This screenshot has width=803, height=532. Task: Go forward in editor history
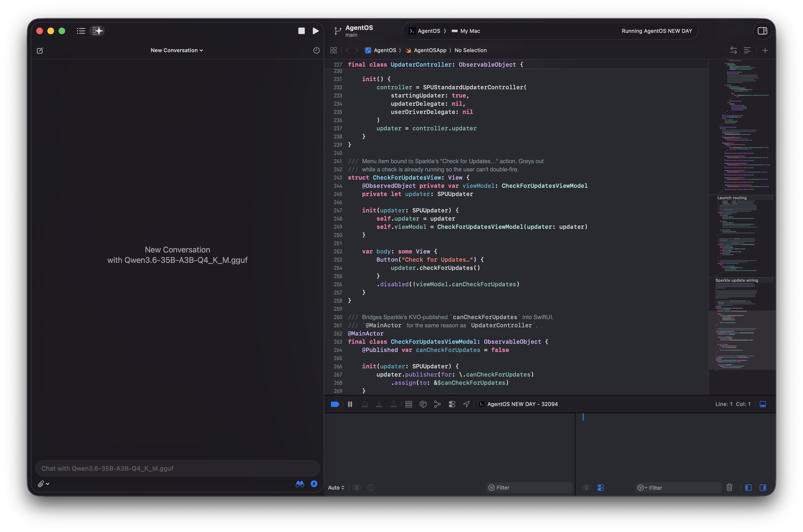pyautogui.click(x=357, y=50)
